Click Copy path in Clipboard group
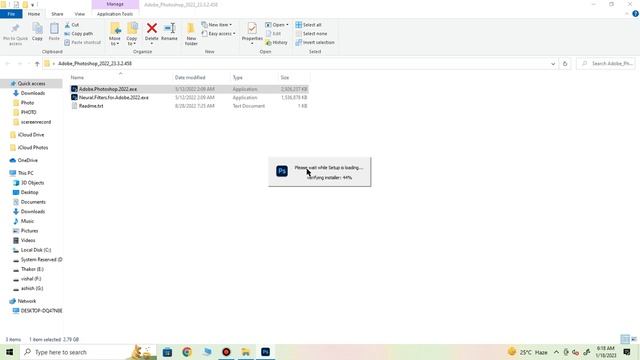Screen dimensions: 640x360 (78, 33)
